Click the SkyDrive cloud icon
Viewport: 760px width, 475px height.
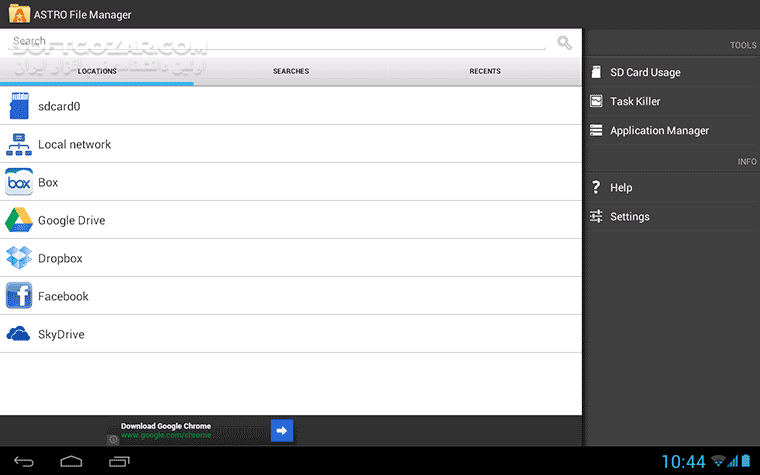(x=18, y=333)
